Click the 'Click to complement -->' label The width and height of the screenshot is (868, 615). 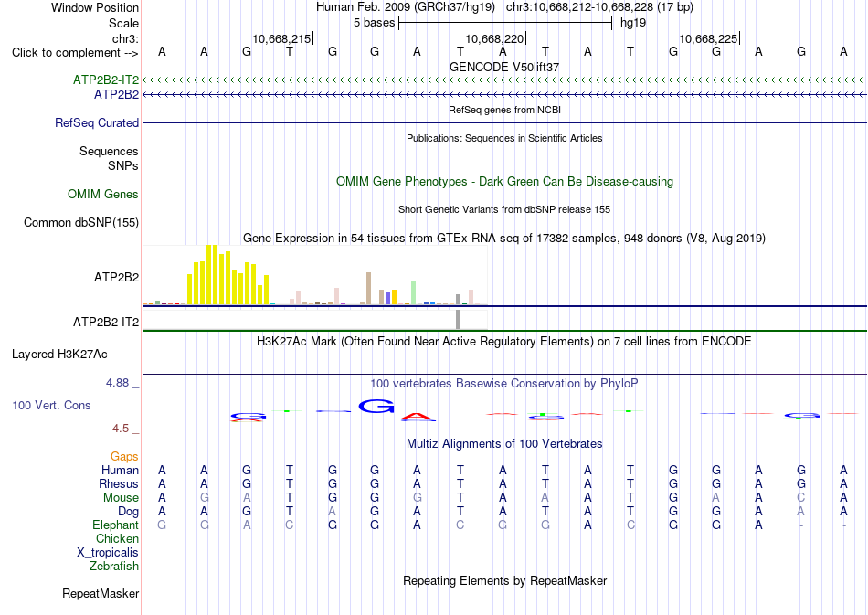75,53
